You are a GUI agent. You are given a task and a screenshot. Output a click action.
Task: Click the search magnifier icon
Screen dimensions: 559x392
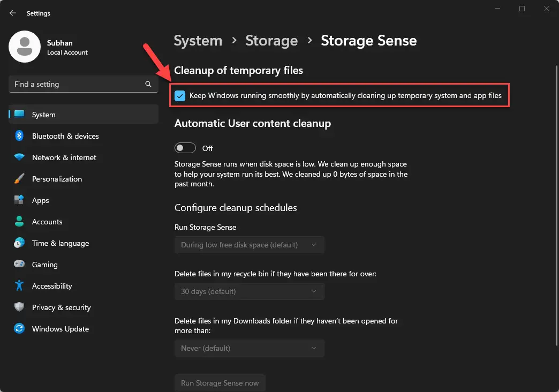148,84
